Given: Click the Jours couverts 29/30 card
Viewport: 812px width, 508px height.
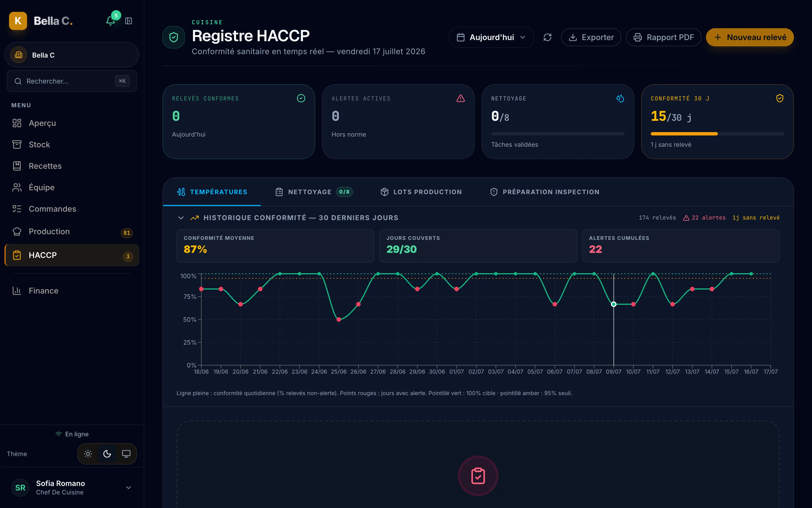Looking at the screenshot, I should (478, 246).
